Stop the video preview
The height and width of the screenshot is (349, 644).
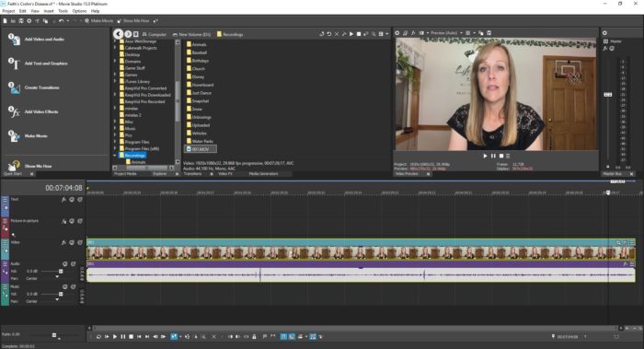point(501,157)
